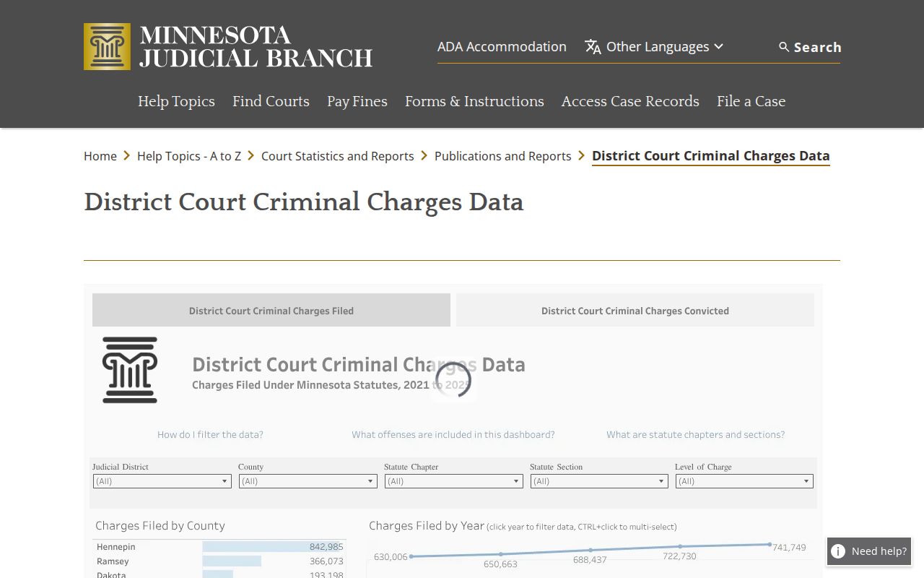Open the Level of Charge dropdown
Viewport: 924px width, 578px height.
pos(744,481)
